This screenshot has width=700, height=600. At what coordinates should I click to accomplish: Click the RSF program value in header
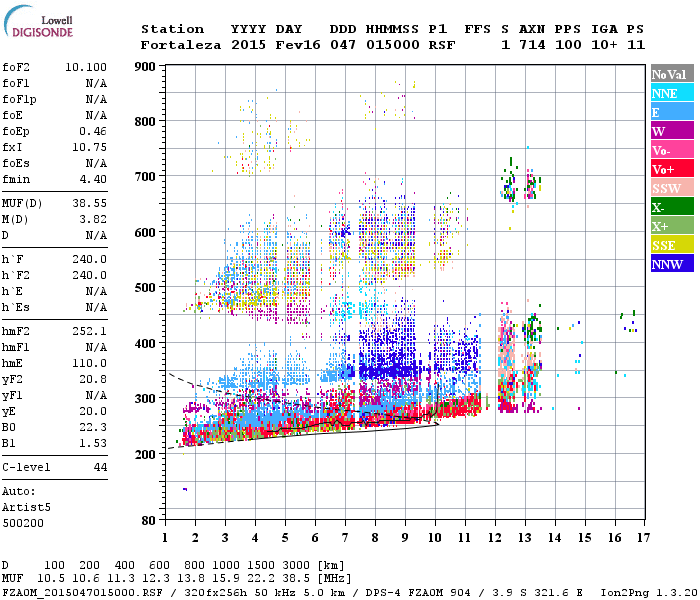click(x=442, y=45)
